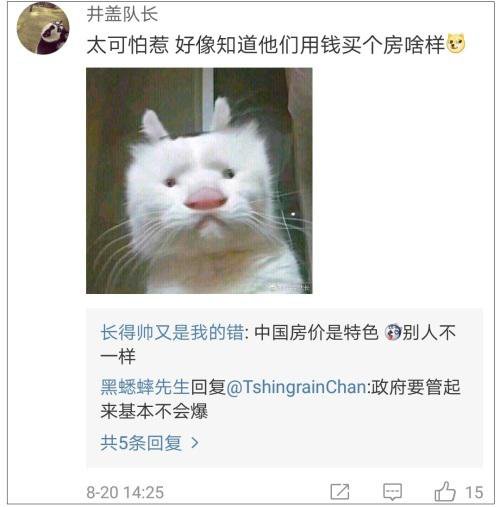Tap the chevron beside 共5条回复

[195, 443]
